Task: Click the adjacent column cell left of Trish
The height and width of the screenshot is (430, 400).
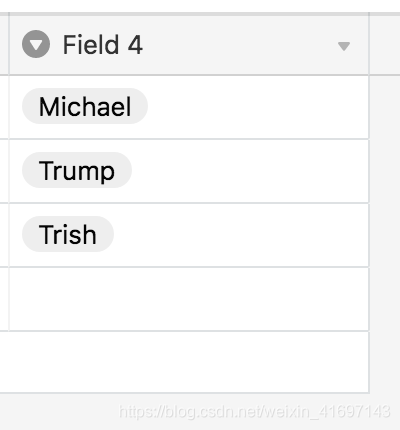Action: pyautogui.click(x=4, y=235)
